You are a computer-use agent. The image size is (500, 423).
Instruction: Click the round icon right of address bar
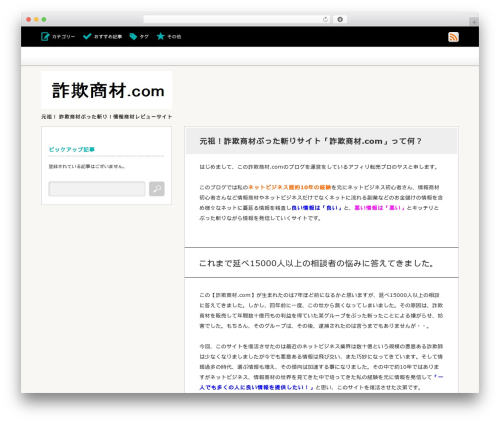pos(340,20)
